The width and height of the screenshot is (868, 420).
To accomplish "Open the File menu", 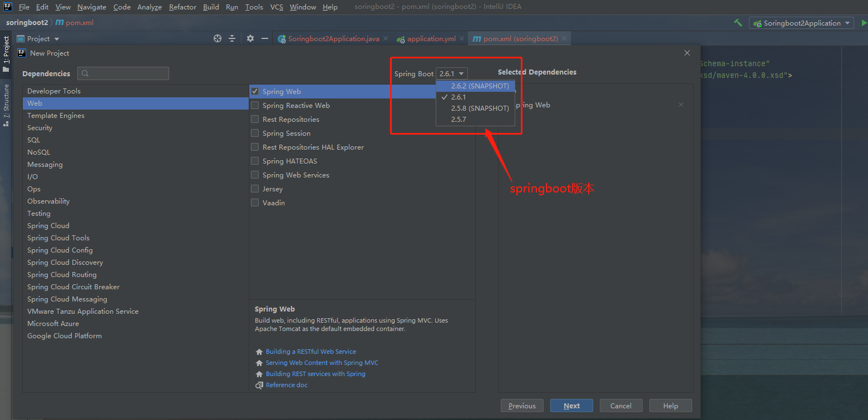I will click(x=24, y=7).
